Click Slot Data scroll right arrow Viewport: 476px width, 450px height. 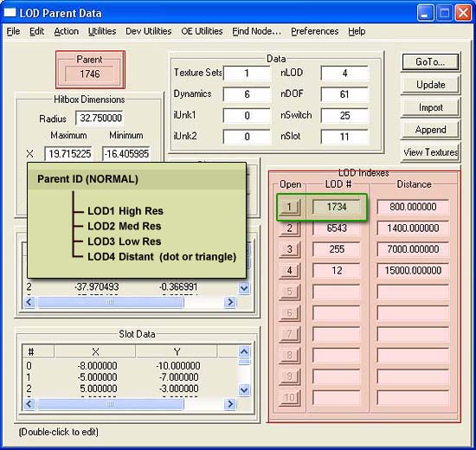[230, 404]
